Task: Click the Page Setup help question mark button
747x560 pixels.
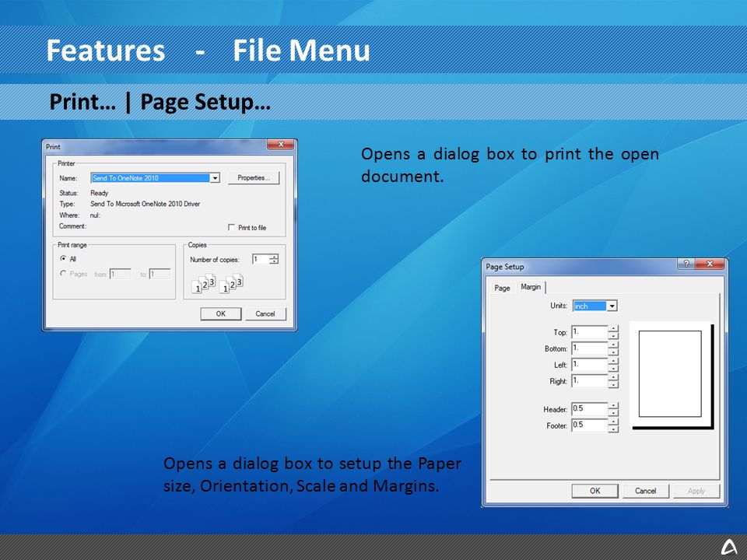Action: (686, 264)
